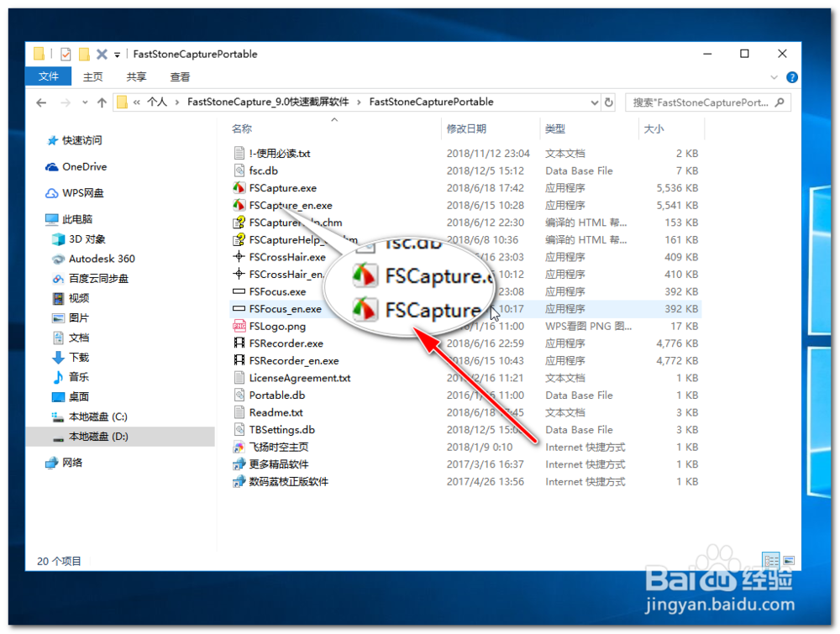Select 快速访问 in navigation pane
The image size is (840, 634).
coord(75,140)
